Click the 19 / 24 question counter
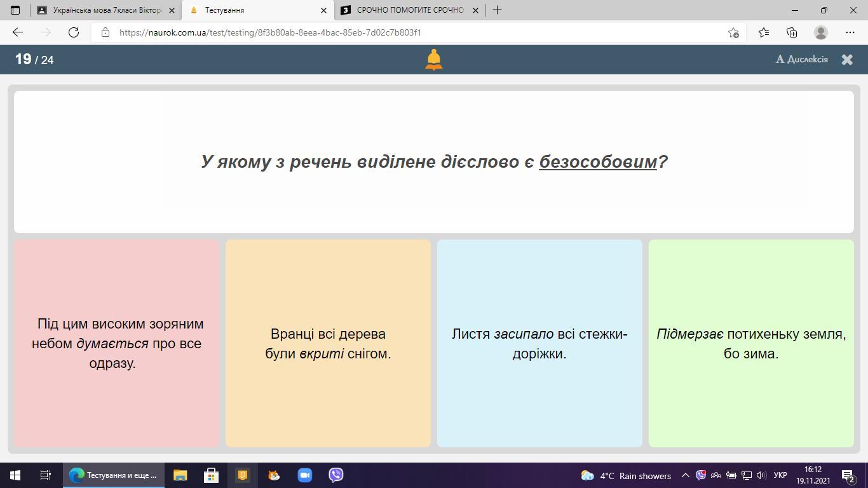The height and width of the screenshot is (488, 868). coord(34,59)
